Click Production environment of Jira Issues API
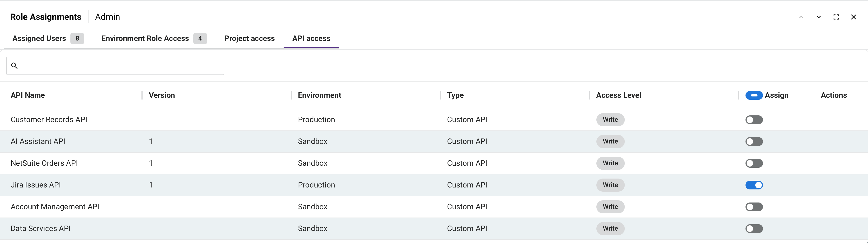This screenshot has width=868, height=243. [317, 185]
